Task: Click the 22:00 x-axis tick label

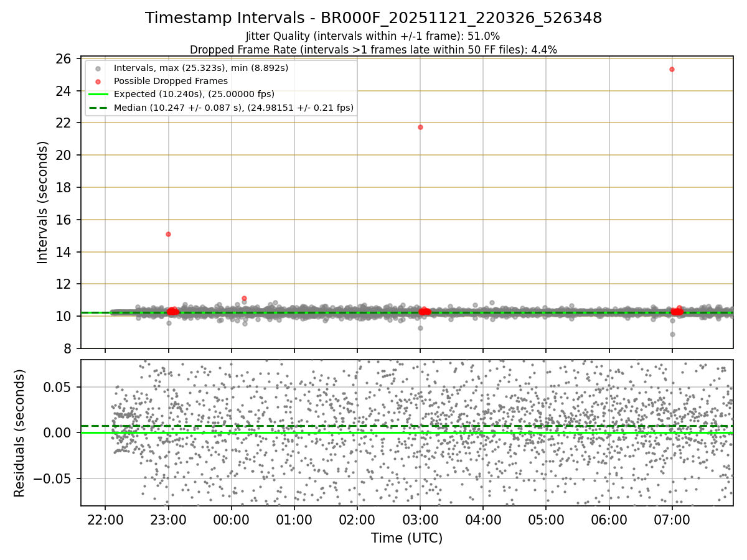Action: point(105,520)
